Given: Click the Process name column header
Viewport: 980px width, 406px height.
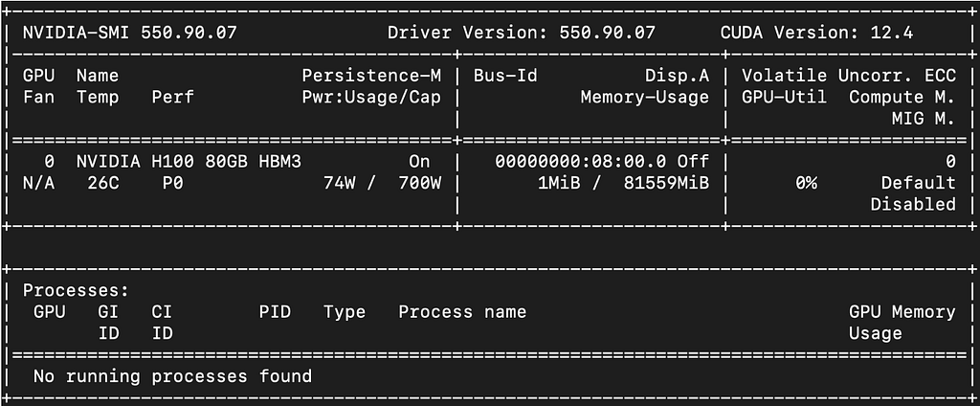Looking at the screenshot, I should point(462,312).
